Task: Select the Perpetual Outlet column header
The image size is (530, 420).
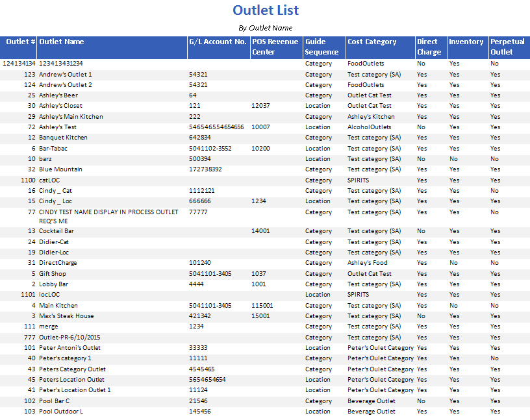Action: (x=507, y=47)
